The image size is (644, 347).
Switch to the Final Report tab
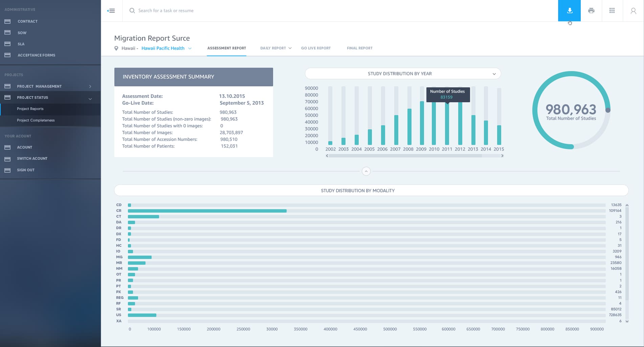[x=359, y=48]
